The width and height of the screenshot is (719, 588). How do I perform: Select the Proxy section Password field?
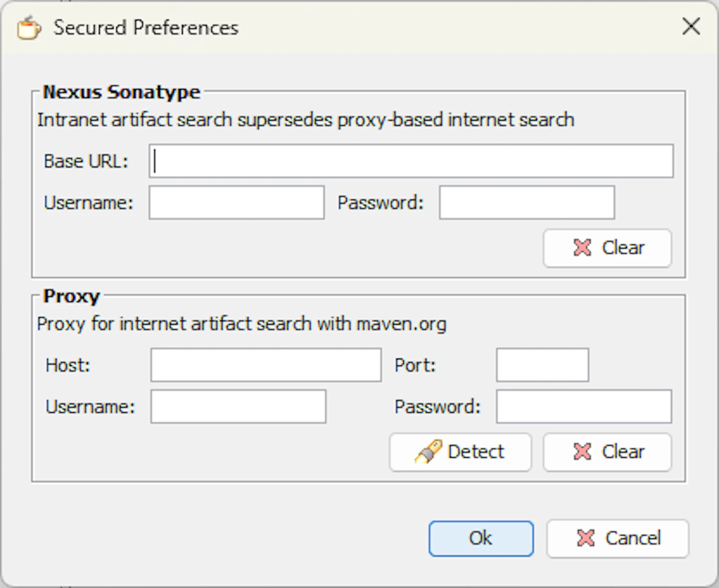pyautogui.click(x=584, y=407)
